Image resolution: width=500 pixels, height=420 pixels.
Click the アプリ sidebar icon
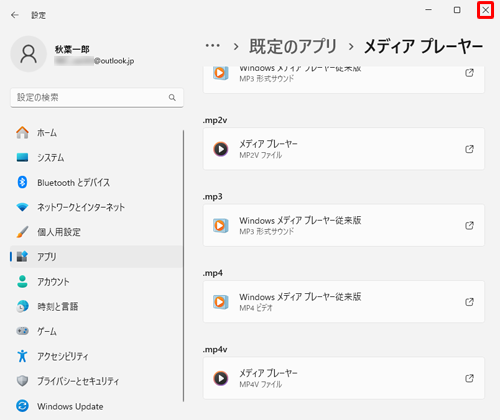(22, 256)
